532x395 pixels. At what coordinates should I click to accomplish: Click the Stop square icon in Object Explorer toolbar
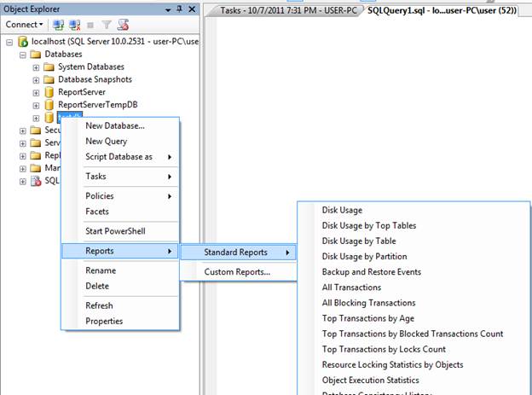coord(91,25)
